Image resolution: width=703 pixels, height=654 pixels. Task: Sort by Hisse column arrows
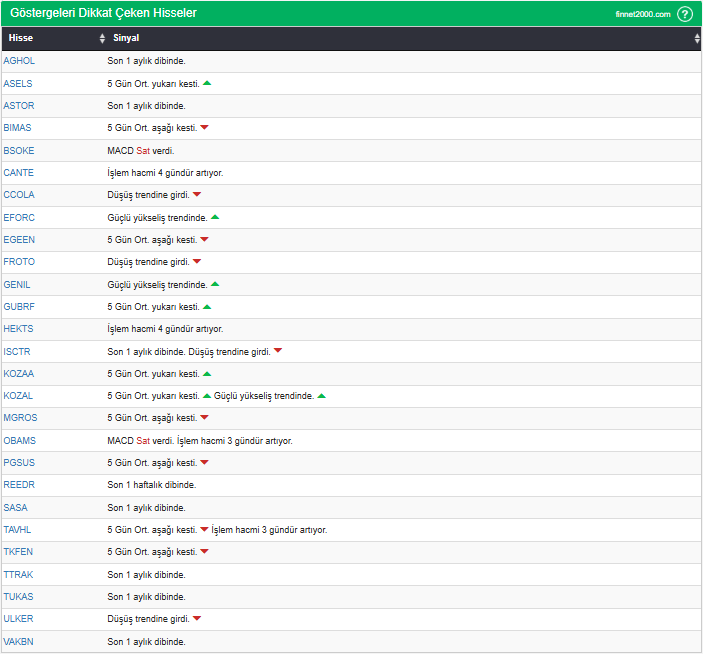102,38
